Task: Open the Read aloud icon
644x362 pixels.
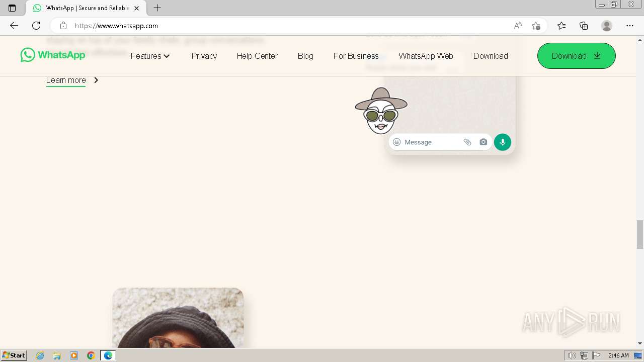Action: click(x=518, y=26)
